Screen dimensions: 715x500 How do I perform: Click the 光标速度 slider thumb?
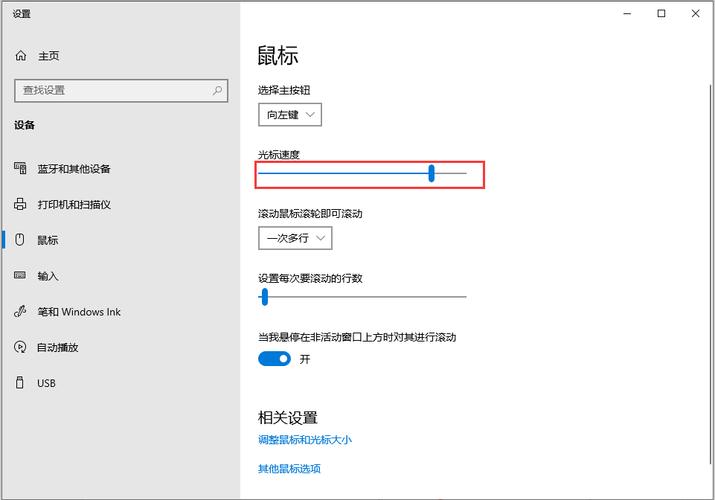point(431,173)
